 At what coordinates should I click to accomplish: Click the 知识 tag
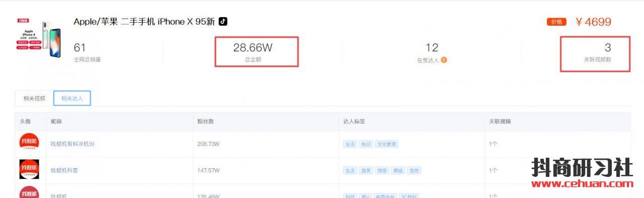[366, 144]
